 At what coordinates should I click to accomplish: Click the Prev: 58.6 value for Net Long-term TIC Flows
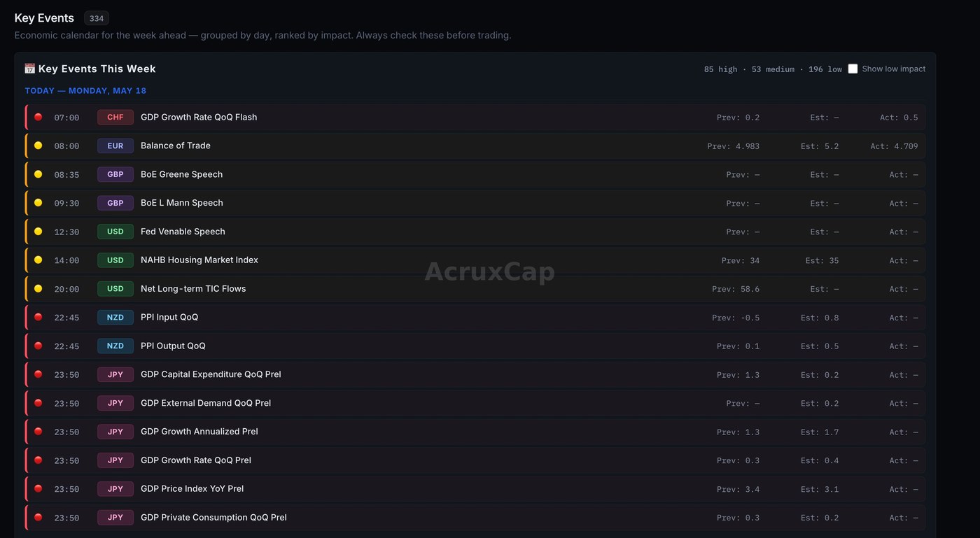pyautogui.click(x=736, y=289)
